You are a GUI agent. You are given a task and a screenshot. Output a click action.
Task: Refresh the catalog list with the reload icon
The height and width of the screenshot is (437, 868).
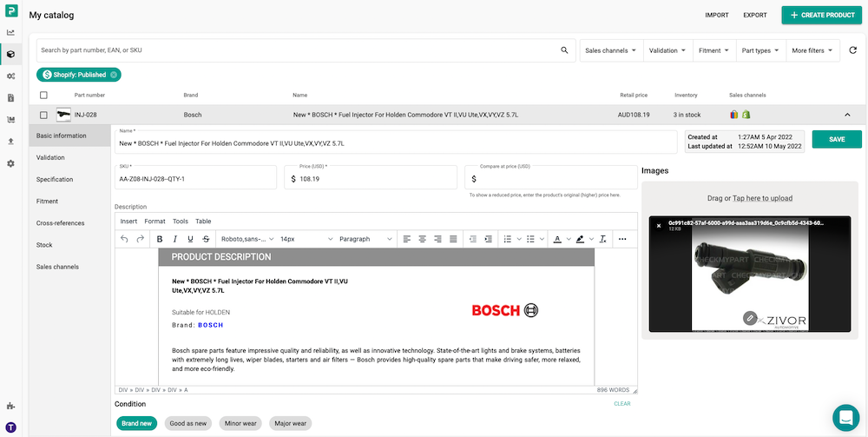click(x=853, y=50)
